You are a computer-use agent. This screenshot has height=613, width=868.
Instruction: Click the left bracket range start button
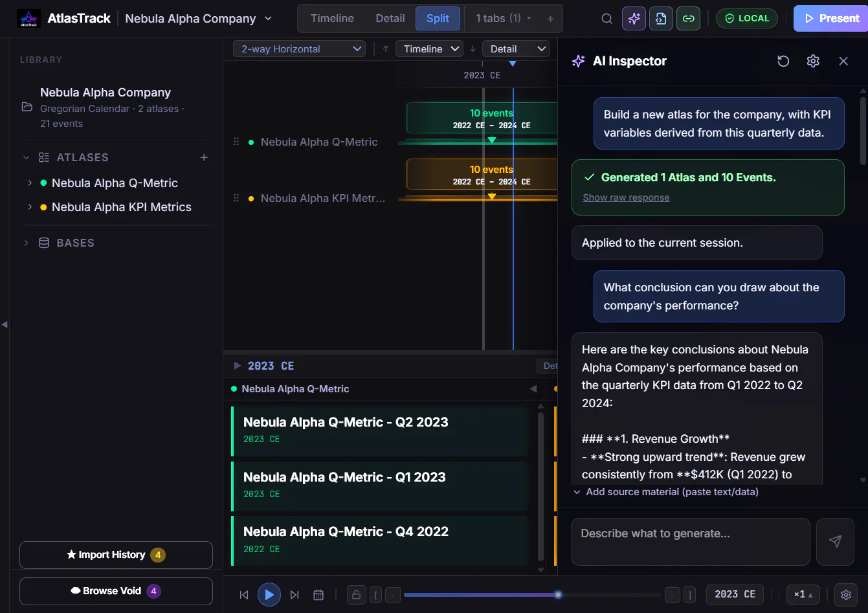(375, 595)
